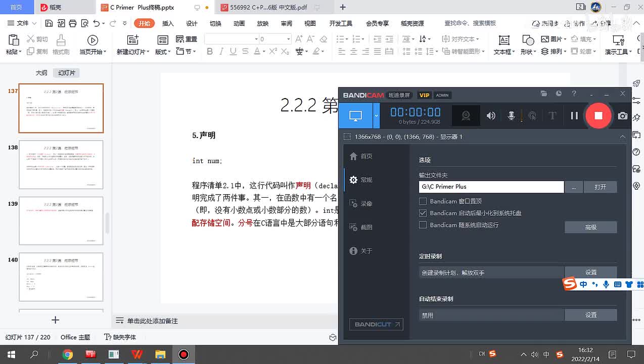Click the Paste icon in WPS ribbon

click(14, 40)
